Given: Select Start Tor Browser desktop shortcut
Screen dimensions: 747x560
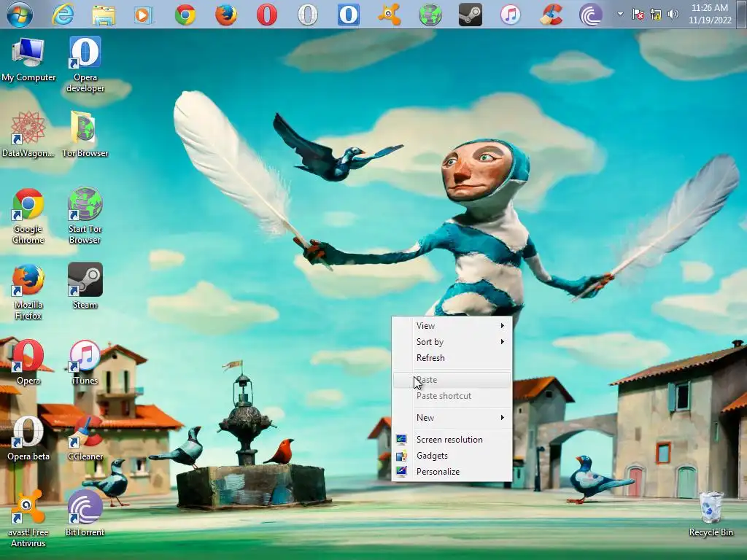Looking at the screenshot, I should tap(85, 217).
